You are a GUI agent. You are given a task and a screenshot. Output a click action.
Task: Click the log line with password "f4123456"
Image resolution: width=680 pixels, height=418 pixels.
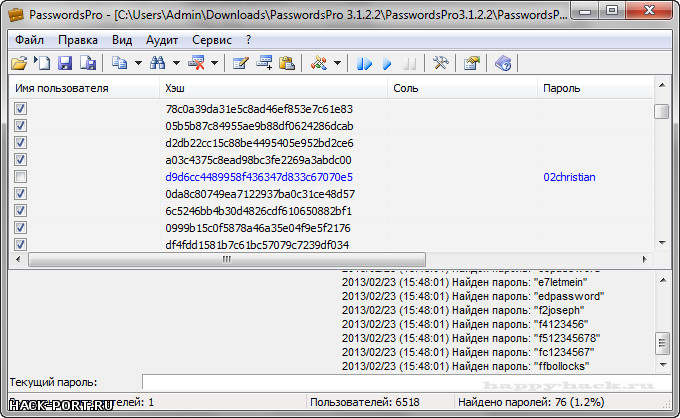point(465,324)
